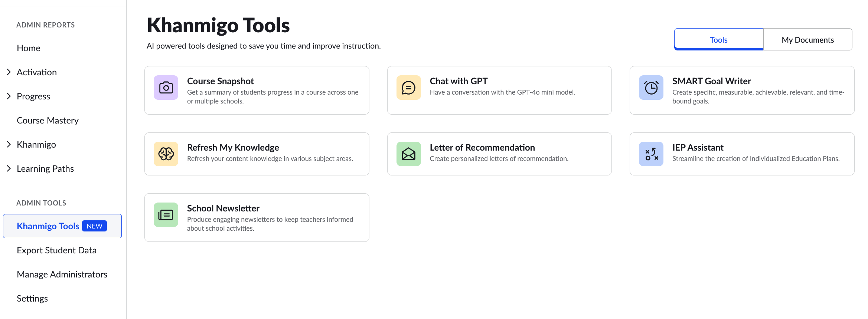Select the Tools tab
Screen dimensions: 868x319
(719, 39)
